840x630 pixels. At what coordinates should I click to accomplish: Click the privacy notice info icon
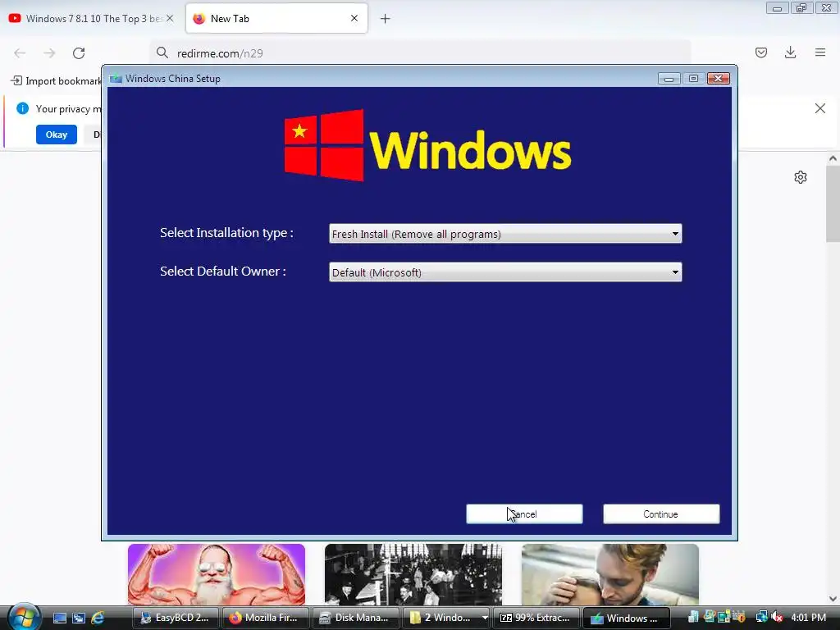point(22,108)
